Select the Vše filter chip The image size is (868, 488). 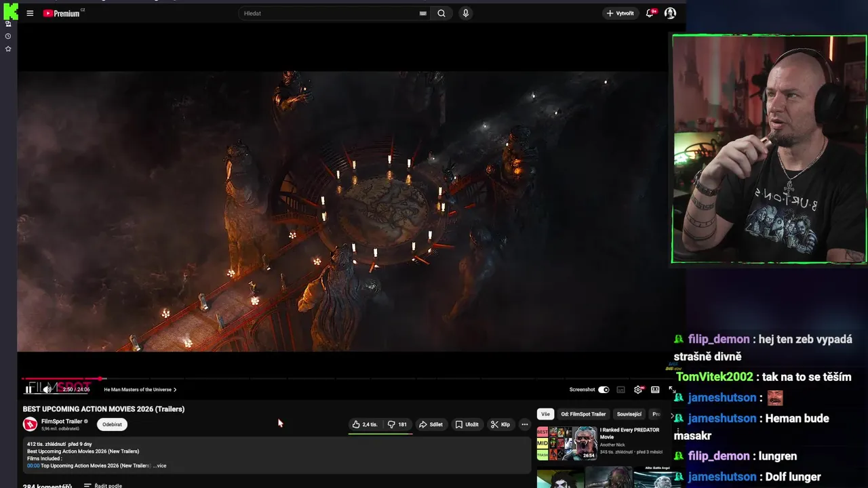[x=545, y=413]
